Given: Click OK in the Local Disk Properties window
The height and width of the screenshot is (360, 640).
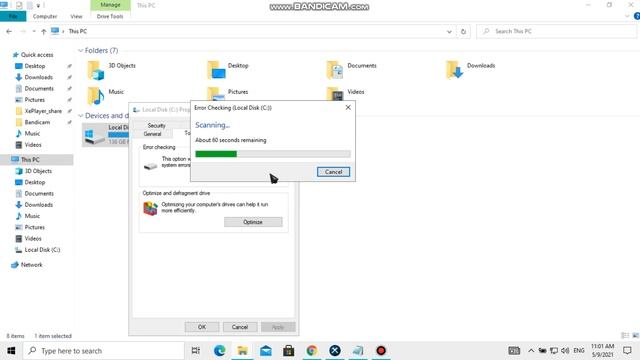Looking at the screenshot, I should coord(202,327).
